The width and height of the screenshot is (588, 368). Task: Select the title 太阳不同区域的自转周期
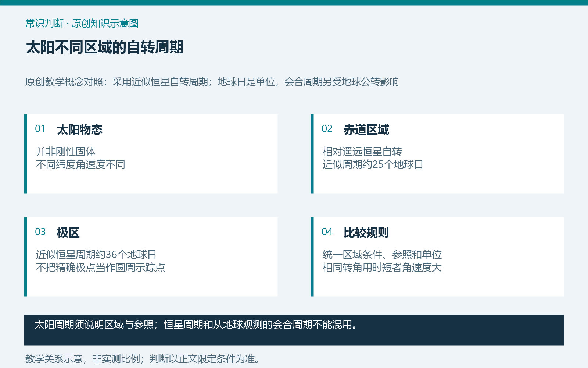click(x=105, y=47)
